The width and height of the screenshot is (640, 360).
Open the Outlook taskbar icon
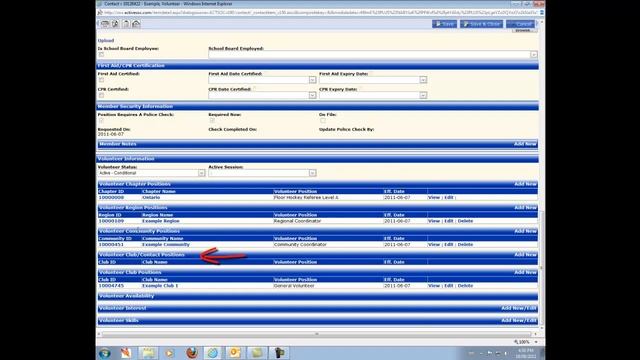(235, 353)
